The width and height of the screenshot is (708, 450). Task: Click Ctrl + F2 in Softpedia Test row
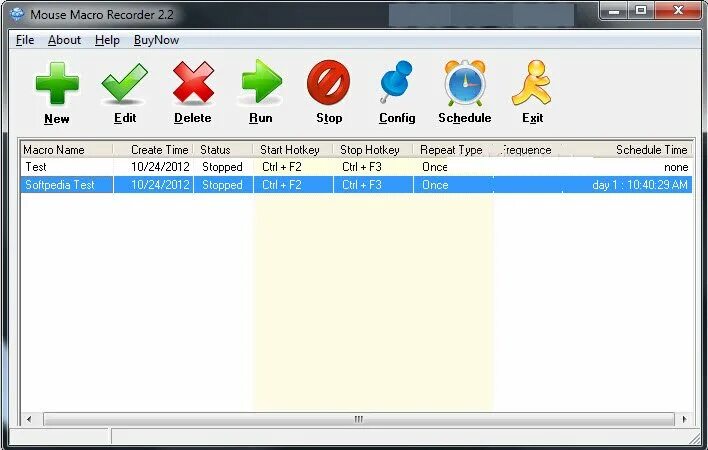(281, 185)
